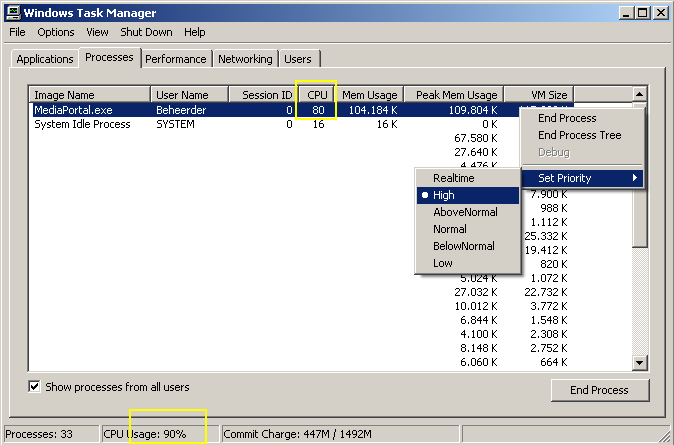Open the File menu
Screen dimensions: 674x445
click(17, 32)
